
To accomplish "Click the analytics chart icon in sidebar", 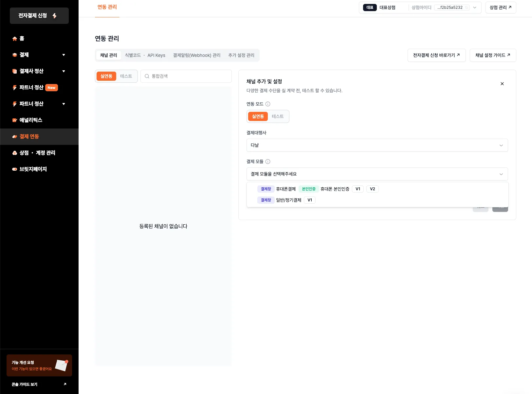I will point(15,120).
